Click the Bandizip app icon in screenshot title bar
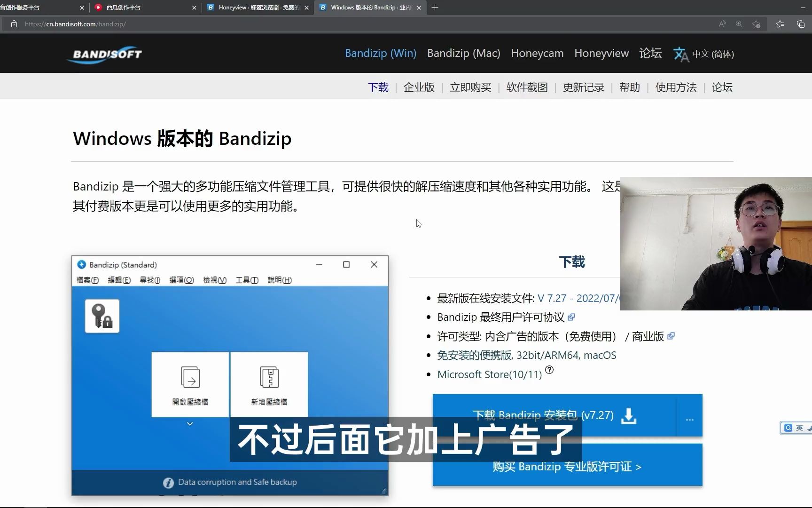 pyautogui.click(x=82, y=265)
